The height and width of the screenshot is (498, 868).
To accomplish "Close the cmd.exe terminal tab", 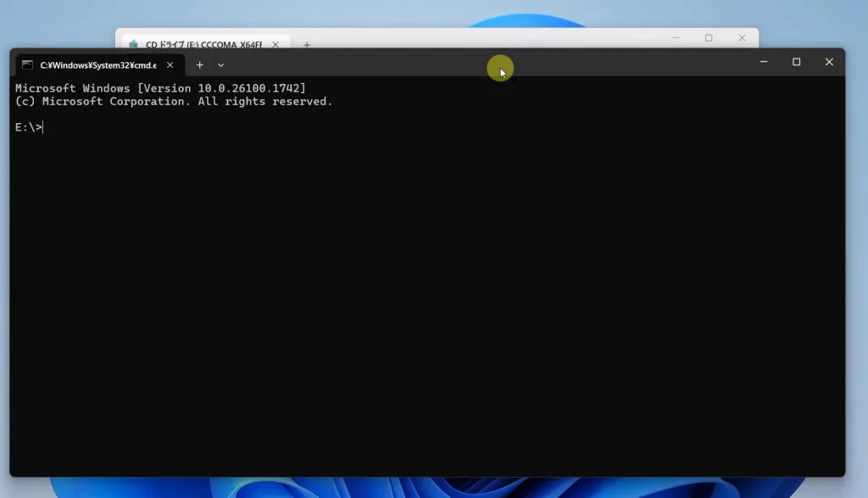I will click(x=170, y=64).
